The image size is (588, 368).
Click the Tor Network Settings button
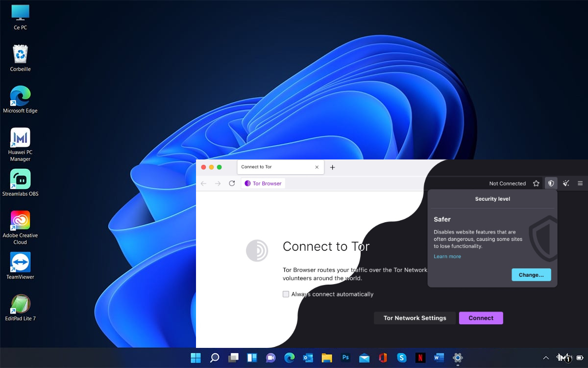click(415, 318)
